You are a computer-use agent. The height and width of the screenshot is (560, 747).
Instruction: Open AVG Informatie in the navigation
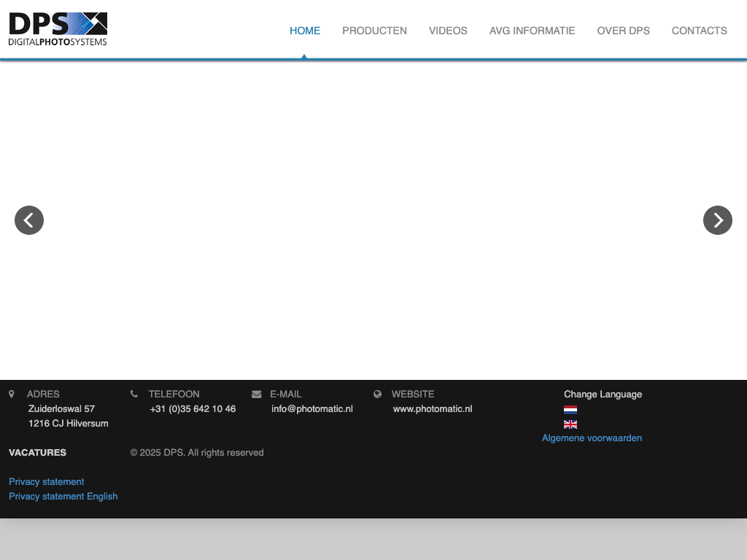(532, 31)
